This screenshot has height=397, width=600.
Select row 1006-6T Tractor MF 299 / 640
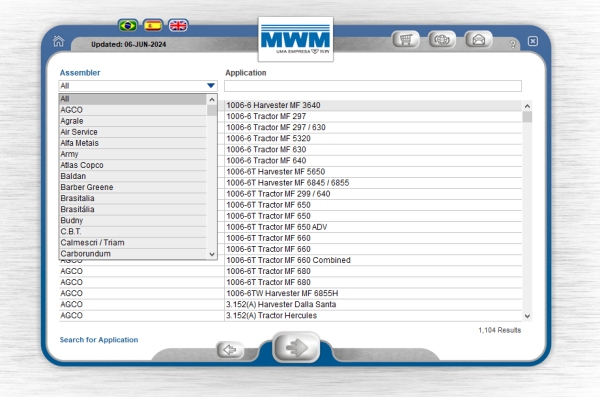click(373, 194)
